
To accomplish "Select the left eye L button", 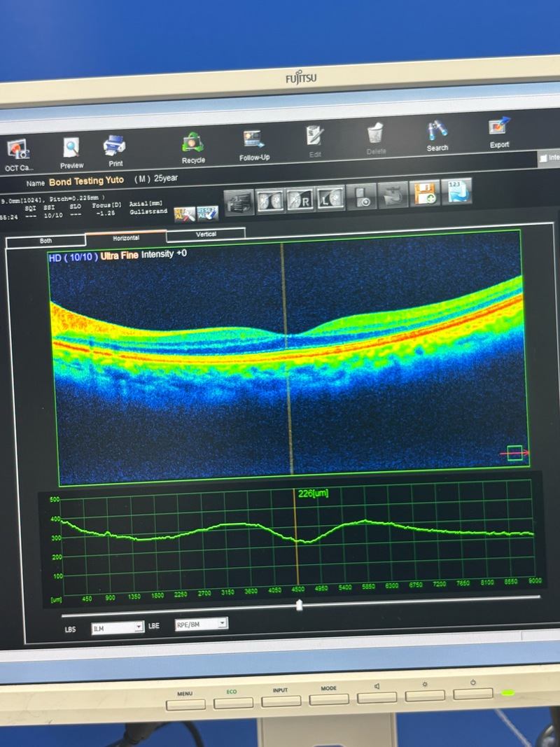I will (330, 200).
